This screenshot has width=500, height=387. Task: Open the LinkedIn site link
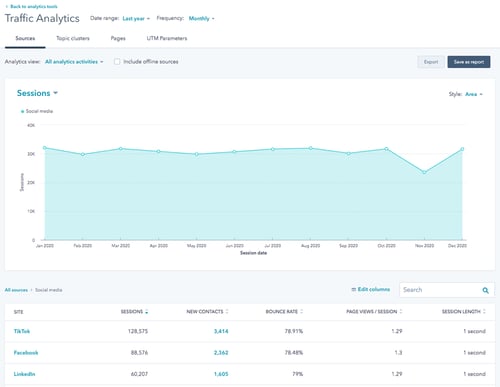point(24,374)
